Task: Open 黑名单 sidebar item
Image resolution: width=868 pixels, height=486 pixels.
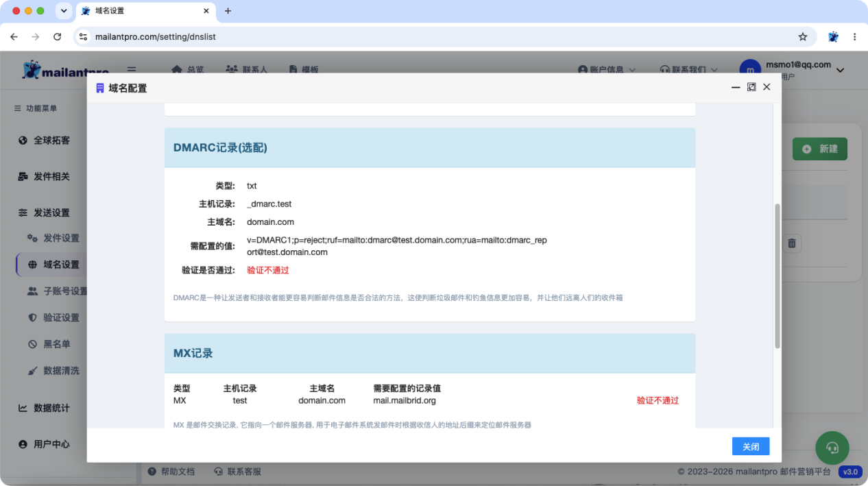Action: click(57, 344)
